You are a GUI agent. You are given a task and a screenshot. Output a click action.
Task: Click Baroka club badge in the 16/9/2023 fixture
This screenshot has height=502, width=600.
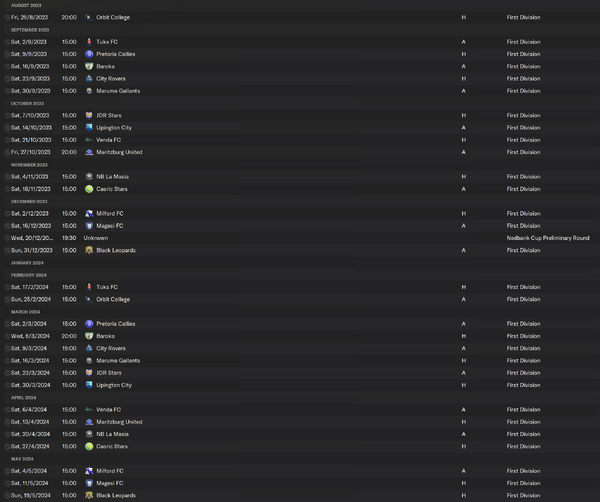tap(89, 66)
